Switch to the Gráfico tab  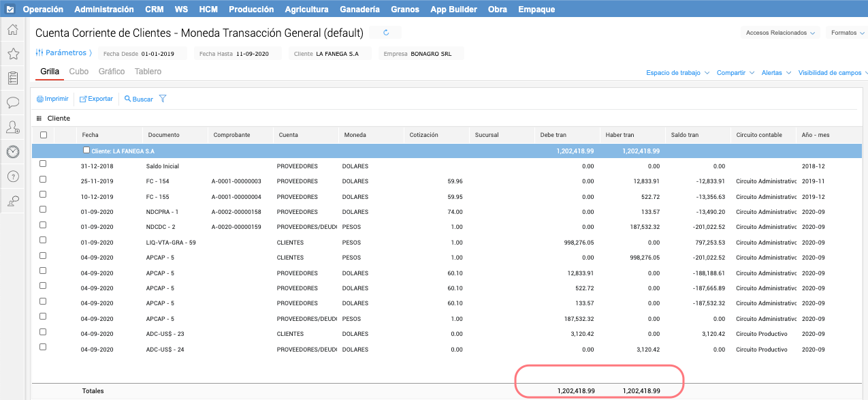pyautogui.click(x=112, y=72)
